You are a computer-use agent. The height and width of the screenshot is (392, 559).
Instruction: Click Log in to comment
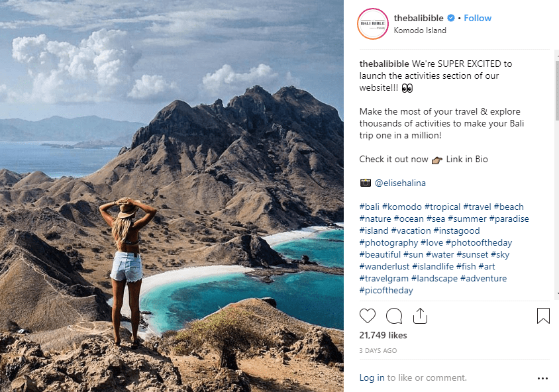(x=372, y=377)
